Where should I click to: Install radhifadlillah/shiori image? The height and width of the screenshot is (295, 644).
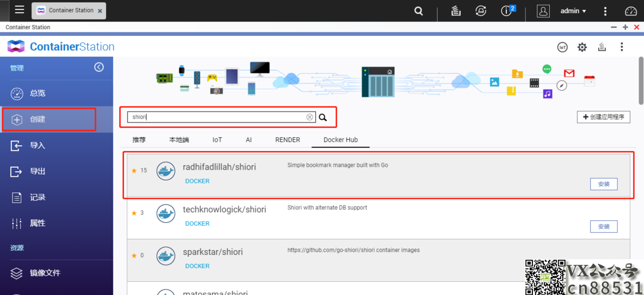(603, 184)
